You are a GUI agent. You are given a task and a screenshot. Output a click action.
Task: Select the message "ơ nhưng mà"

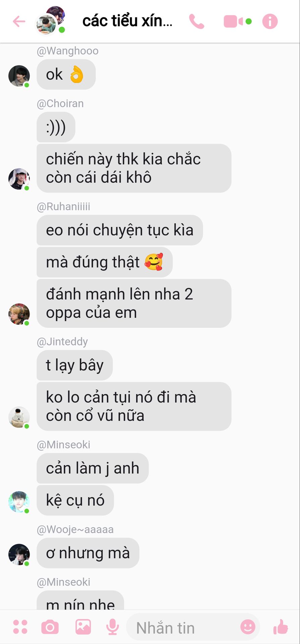[x=88, y=553]
